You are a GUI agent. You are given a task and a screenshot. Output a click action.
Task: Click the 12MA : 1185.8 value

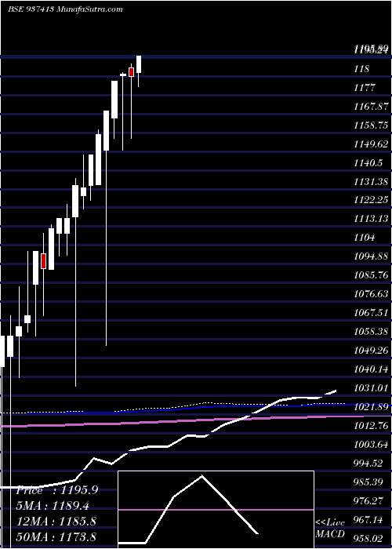point(57,521)
